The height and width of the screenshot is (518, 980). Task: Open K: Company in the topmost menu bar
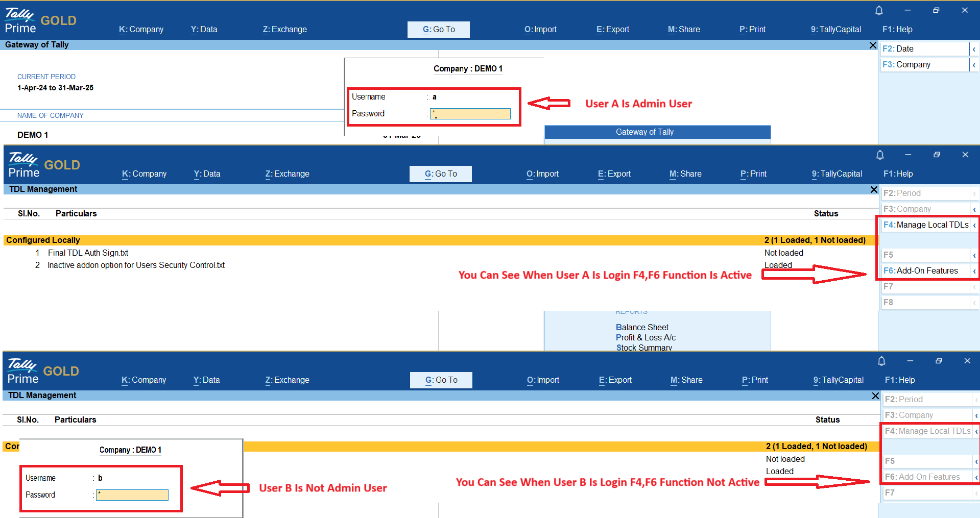tap(141, 30)
